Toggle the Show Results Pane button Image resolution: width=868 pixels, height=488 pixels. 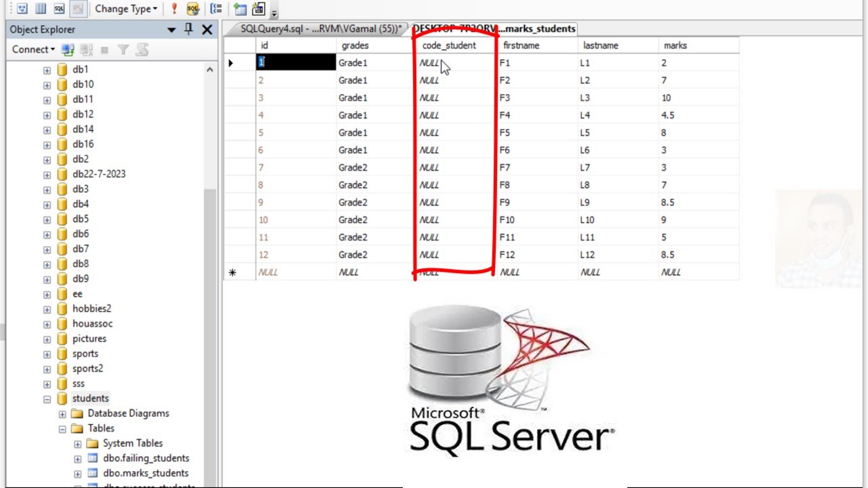[77, 9]
